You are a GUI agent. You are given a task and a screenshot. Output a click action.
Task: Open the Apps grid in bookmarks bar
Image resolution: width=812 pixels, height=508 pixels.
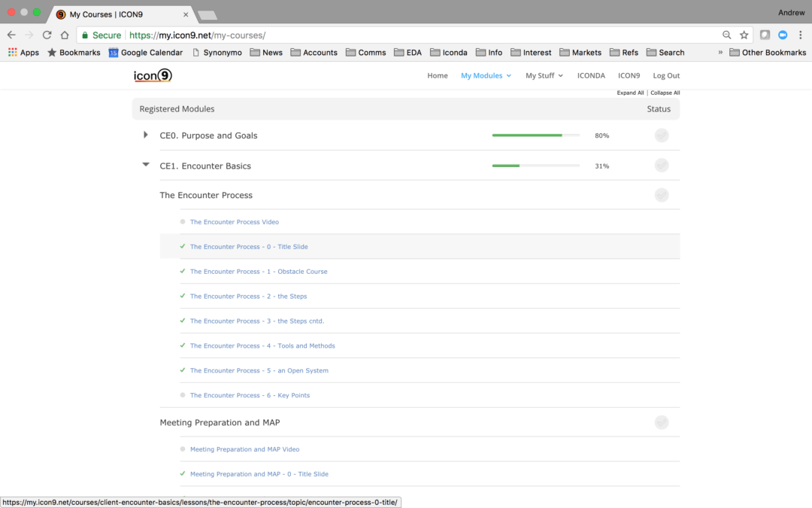(23, 53)
